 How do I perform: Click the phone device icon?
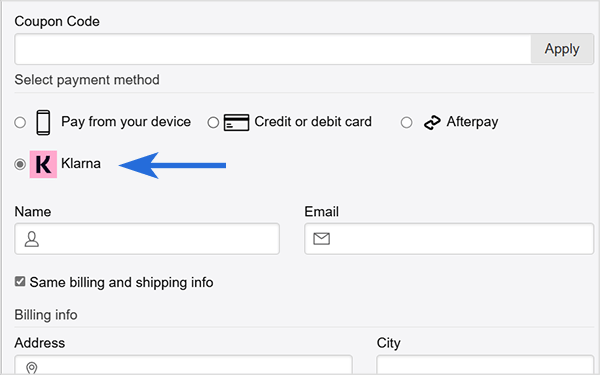click(x=43, y=122)
